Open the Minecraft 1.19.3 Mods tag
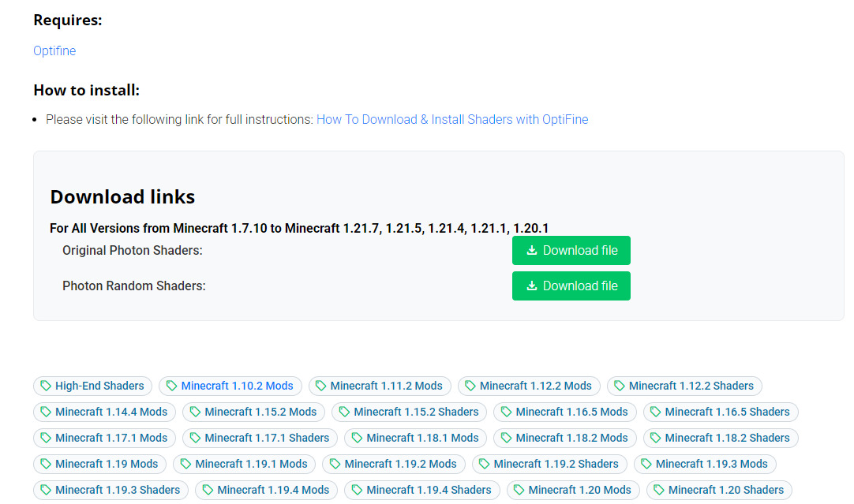Image resolution: width=854 pixels, height=504 pixels. pyautogui.click(x=705, y=465)
